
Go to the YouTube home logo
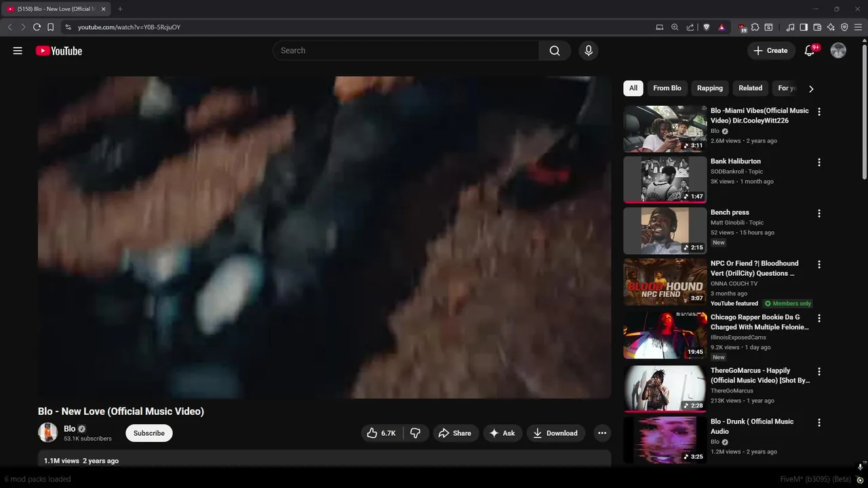[x=59, y=51]
